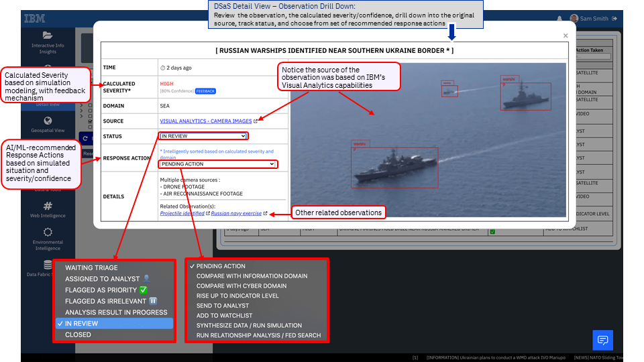Click the blue FEEDBACK button
The image size is (644, 362).
[205, 91]
